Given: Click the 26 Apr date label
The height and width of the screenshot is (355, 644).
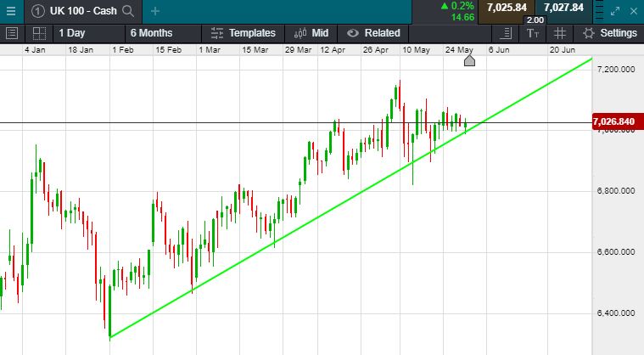Looking at the screenshot, I should click(x=376, y=50).
